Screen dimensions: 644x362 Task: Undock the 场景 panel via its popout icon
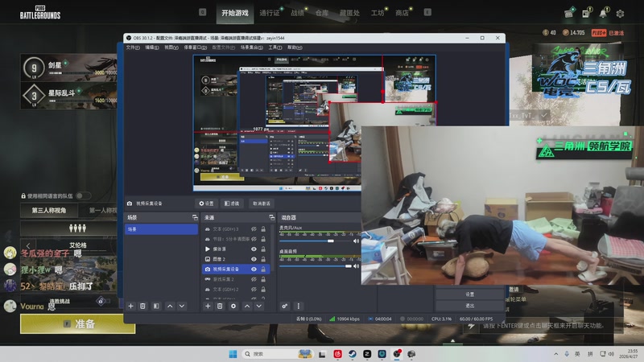(x=195, y=217)
